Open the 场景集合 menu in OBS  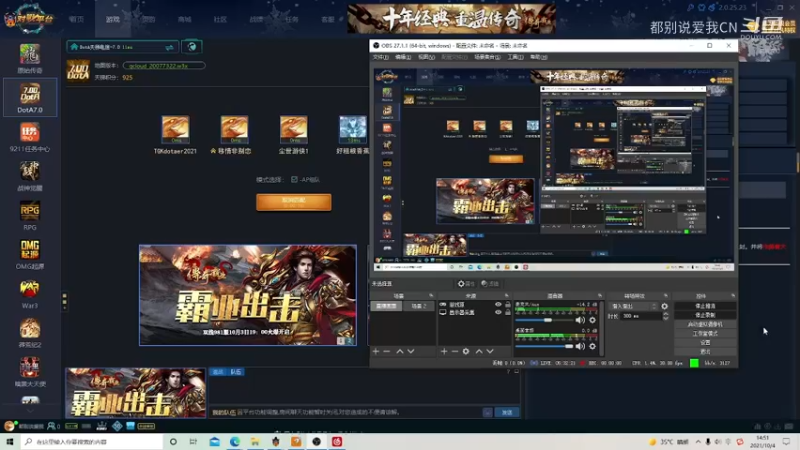click(x=487, y=57)
